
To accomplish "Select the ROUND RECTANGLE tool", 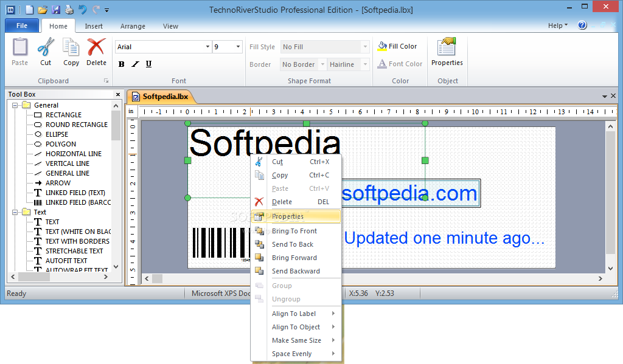I will coord(76,125).
